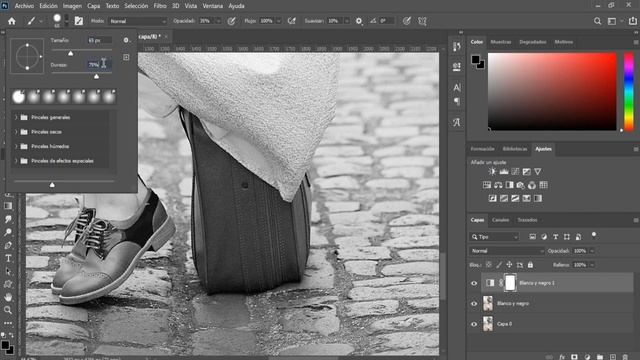Hide the Blanco y negro 1 layer
The width and height of the screenshot is (640, 360).
click(x=474, y=283)
